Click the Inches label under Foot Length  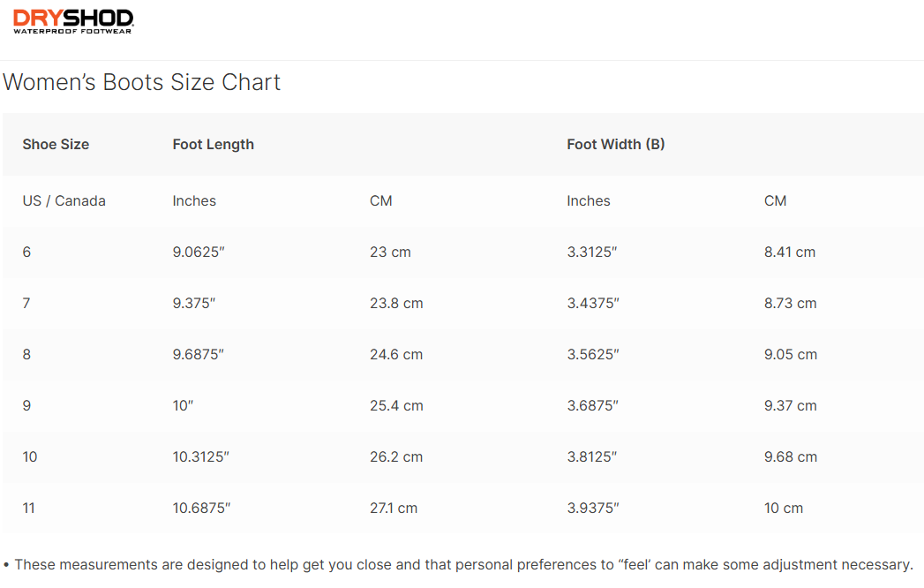[x=194, y=200]
